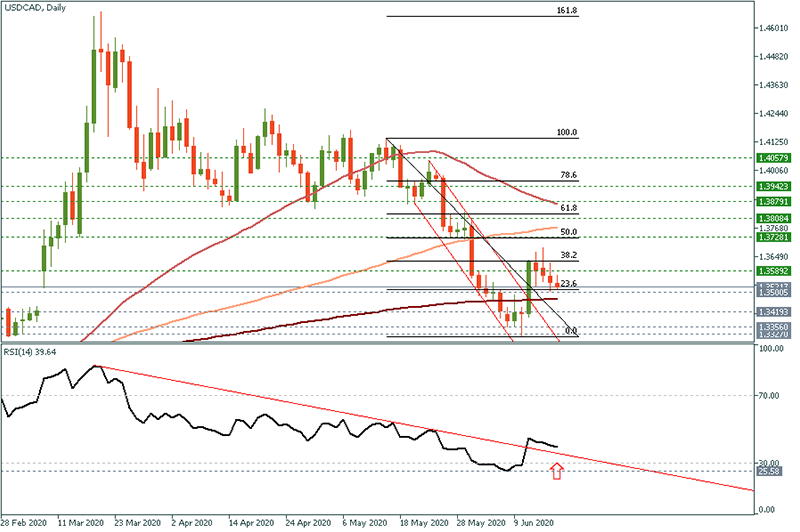This screenshot has width=800, height=532.
Task: Select the gray 1.34193 price label
Action: (x=773, y=312)
